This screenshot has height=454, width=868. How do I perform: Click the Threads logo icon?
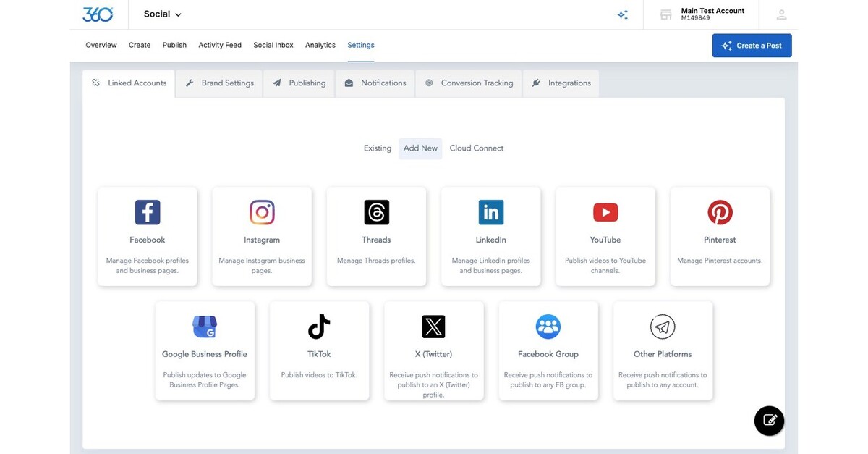[376, 212]
